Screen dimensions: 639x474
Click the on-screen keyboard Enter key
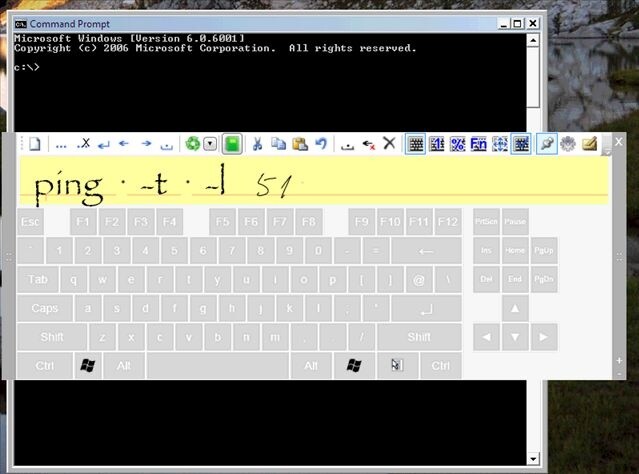[x=426, y=309]
